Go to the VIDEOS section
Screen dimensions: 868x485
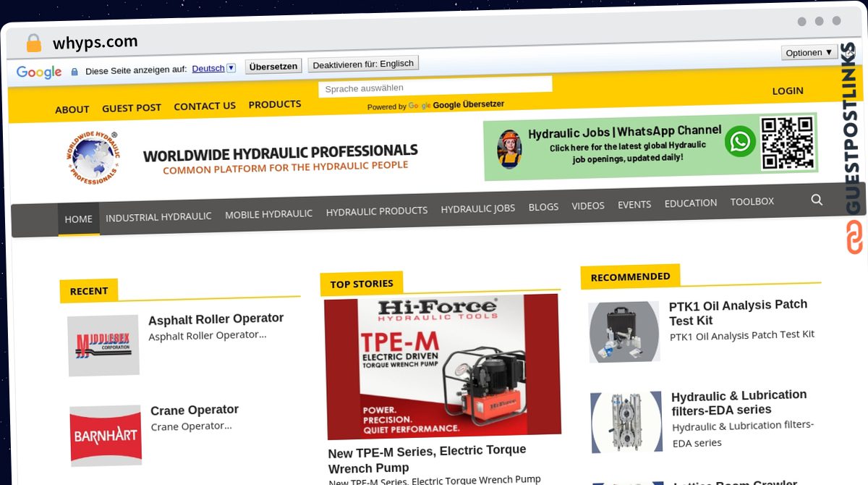click(588, 206)
